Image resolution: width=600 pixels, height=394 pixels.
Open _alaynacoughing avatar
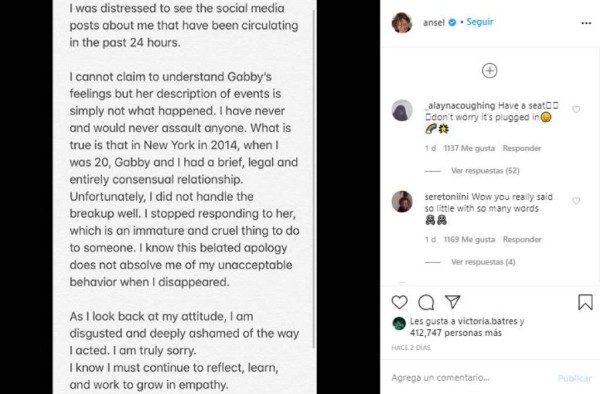tap(402, 111)
